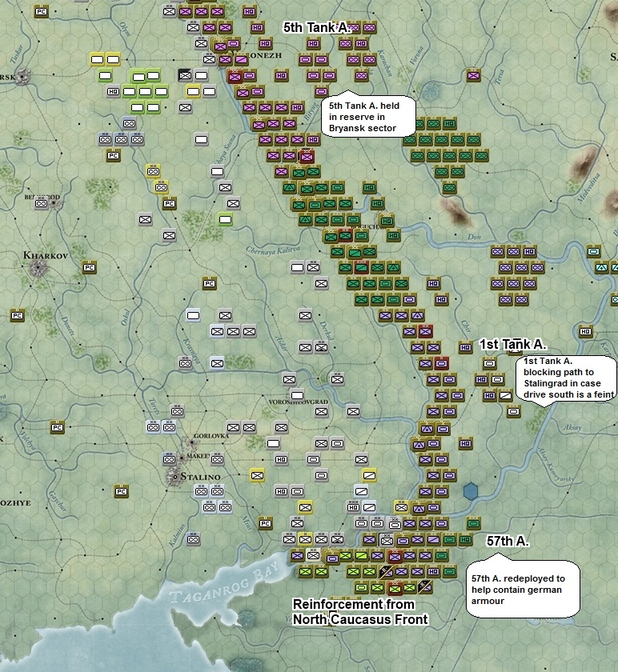Select the PC counter southwest of Stalino

[122, 491]
